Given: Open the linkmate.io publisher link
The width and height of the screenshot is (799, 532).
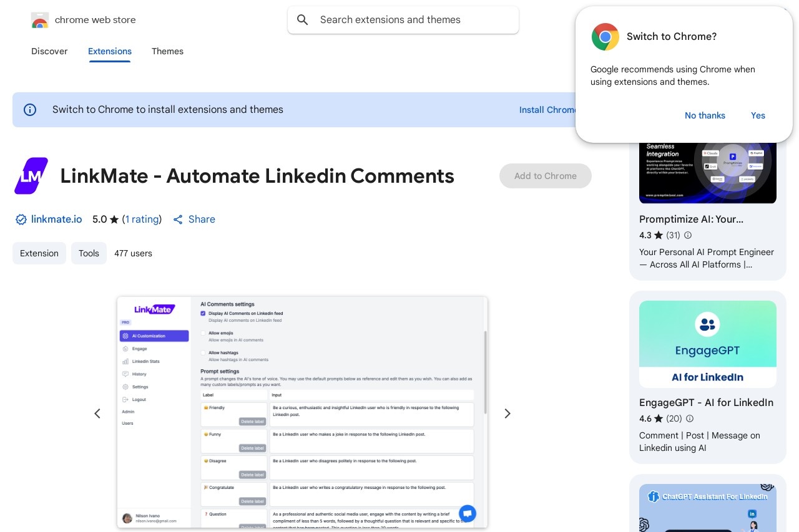Looking at the screenshot, I should [57, 220].
